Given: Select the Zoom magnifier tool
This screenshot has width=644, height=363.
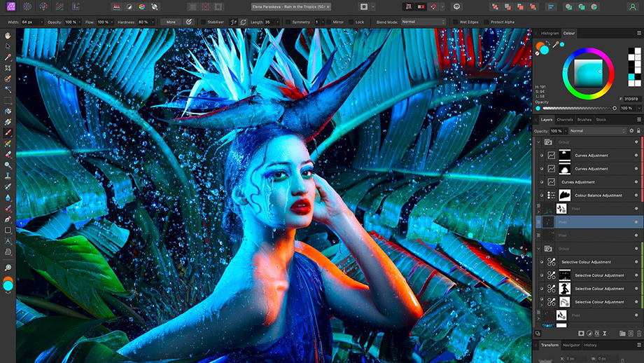Looking at the screenshot, I should [x=8, y=268].
